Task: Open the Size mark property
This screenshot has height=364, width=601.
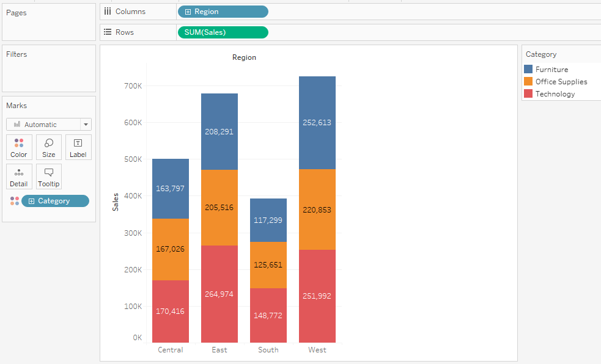Action: 48,147
